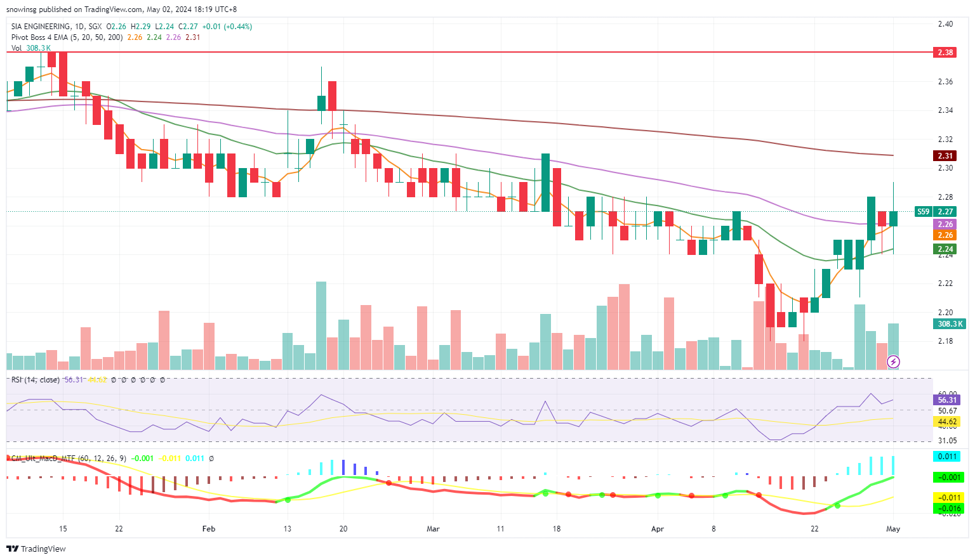Click the 15 date label
The image size is (975, 560).
(x=63, y=529)
